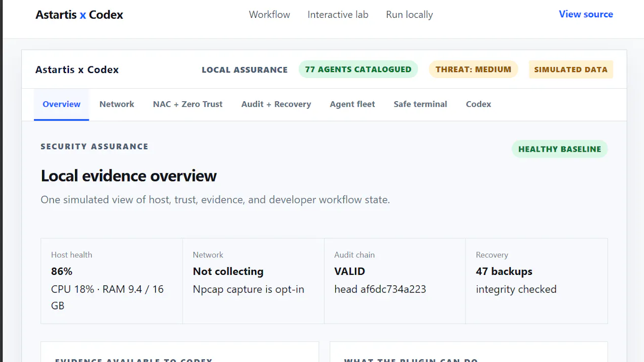Click the One simulated view description text

215,200
